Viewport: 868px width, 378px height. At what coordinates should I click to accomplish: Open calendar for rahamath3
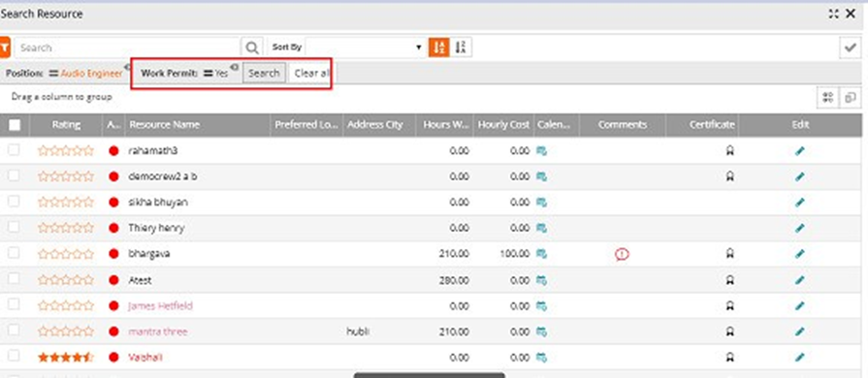[542, 150]
